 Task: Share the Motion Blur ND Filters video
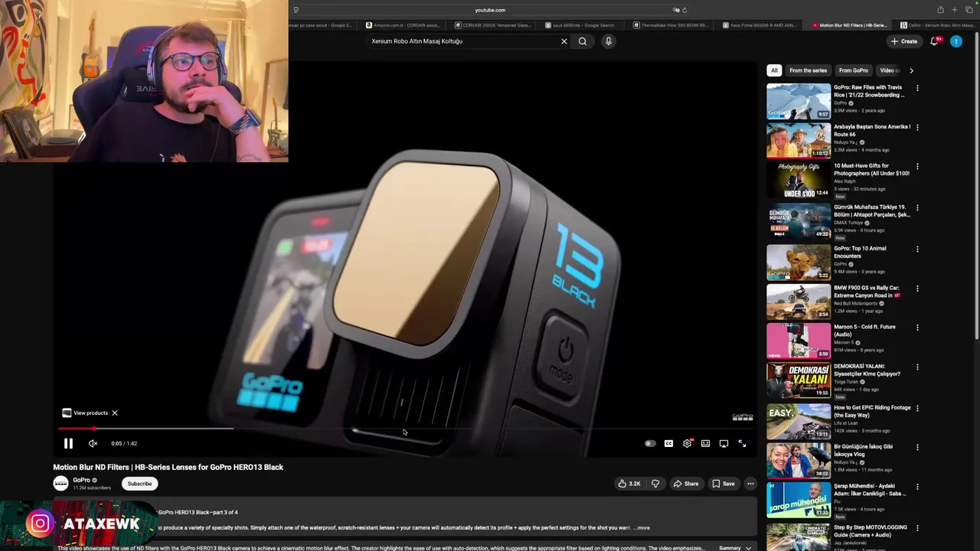coord(686,484)
